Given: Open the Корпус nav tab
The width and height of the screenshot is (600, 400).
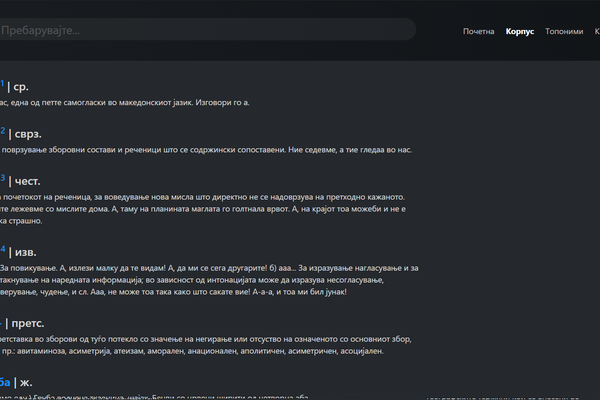Looking at the screenshot, I should point(520,31).
